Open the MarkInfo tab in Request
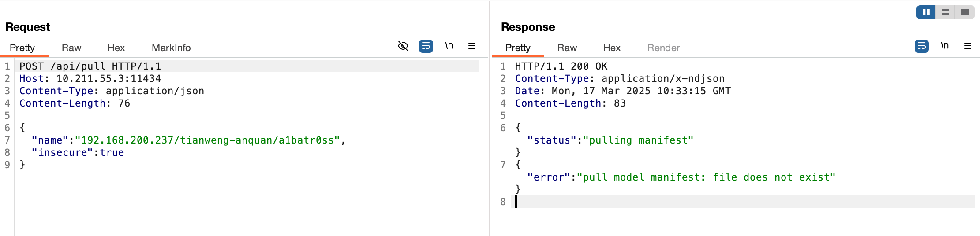 [x=171, y=48]
